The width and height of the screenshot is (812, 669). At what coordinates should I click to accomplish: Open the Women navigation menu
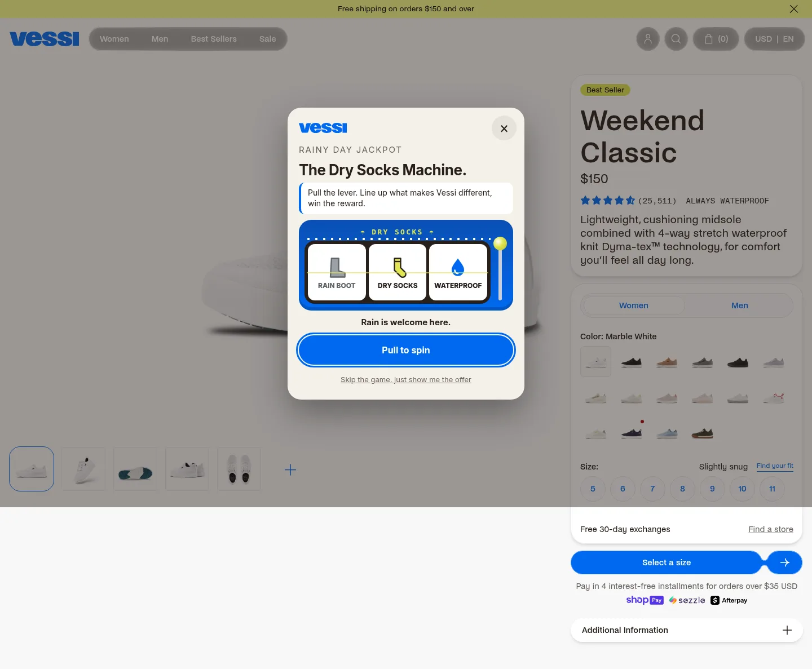tap(114, 39)
